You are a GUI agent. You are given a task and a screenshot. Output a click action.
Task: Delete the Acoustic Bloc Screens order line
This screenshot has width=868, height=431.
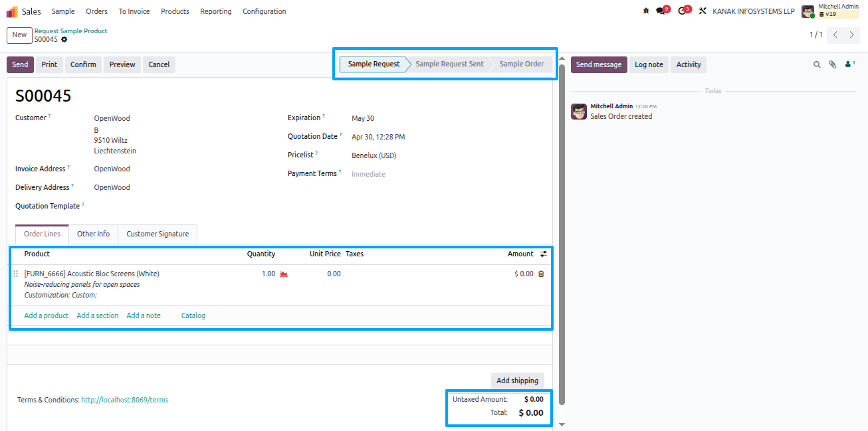click(541, 274)
